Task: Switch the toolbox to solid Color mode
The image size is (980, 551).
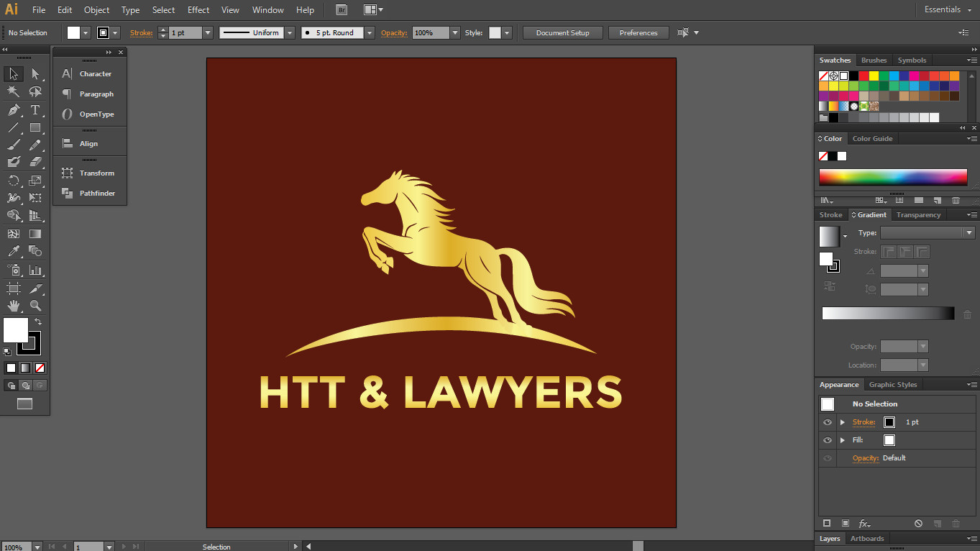Action: click(x=11, y=368)
